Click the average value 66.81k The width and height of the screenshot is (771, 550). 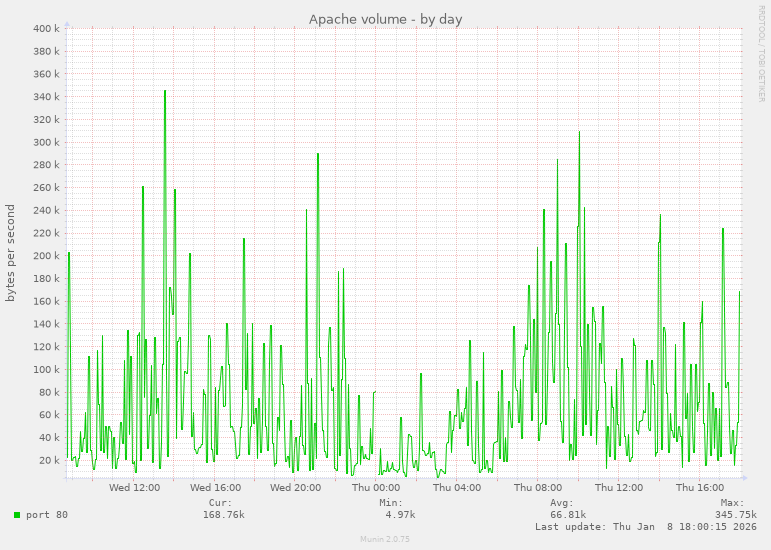point(568,515)
